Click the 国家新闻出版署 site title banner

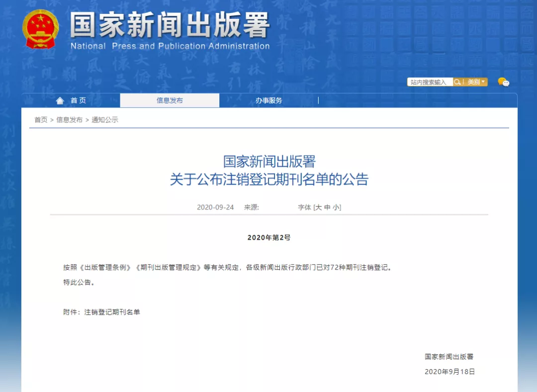170,25
